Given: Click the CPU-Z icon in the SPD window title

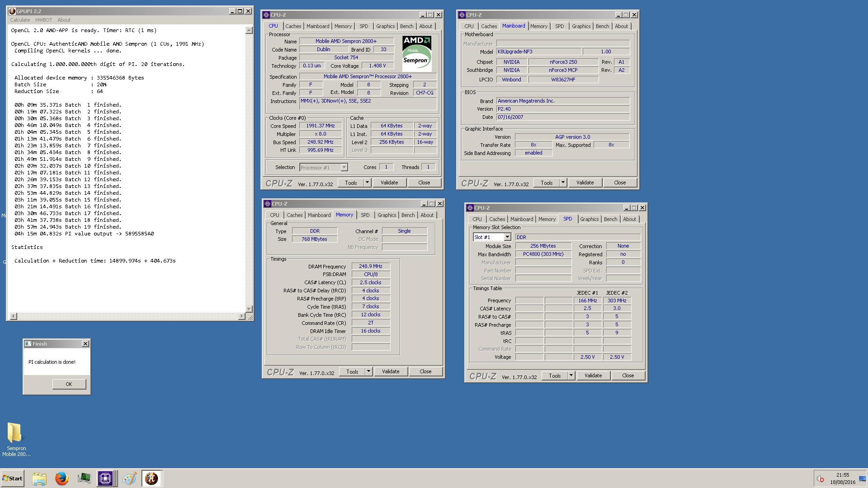Looking at the screenshot, I should coord(470,208).
